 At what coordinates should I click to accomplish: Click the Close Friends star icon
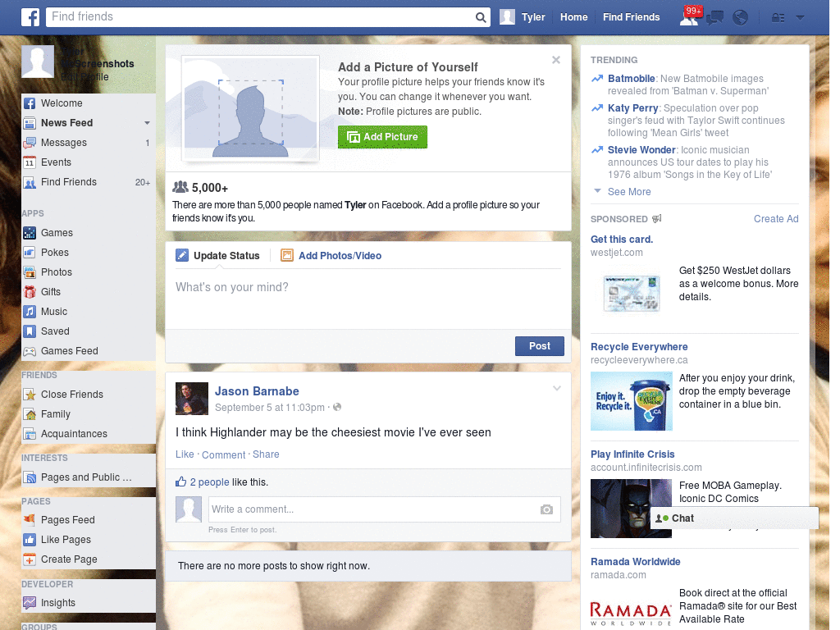coord(30,395)
